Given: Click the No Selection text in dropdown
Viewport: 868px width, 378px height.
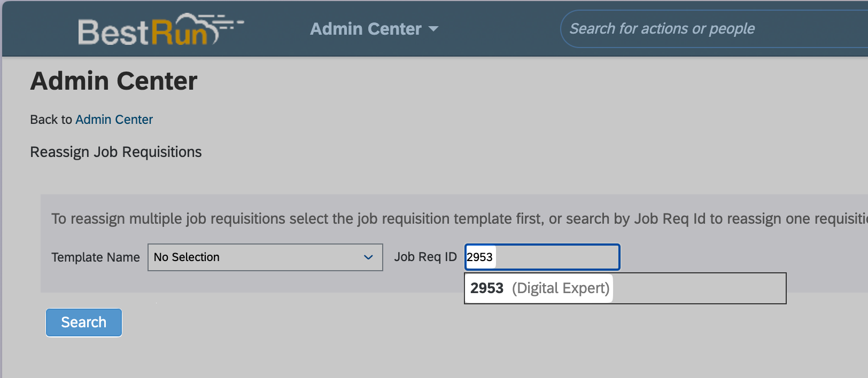Looking at the screenshot, I should tap(187, 257).
